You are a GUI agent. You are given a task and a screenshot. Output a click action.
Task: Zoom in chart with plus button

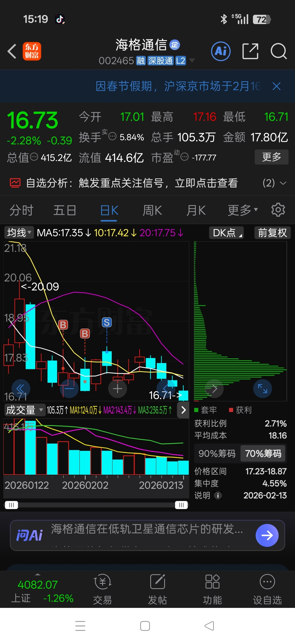pyautogui.click(x=117, y=388)
